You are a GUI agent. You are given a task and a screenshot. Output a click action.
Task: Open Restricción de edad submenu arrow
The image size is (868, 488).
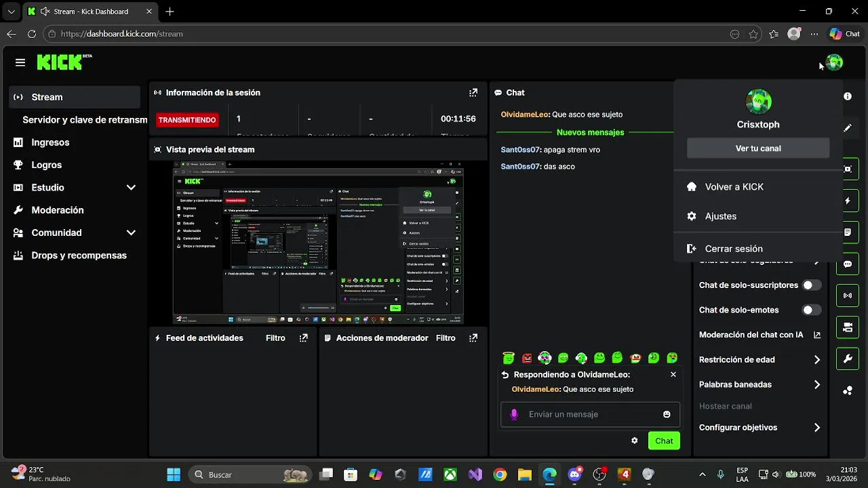[x=817, y=360]
